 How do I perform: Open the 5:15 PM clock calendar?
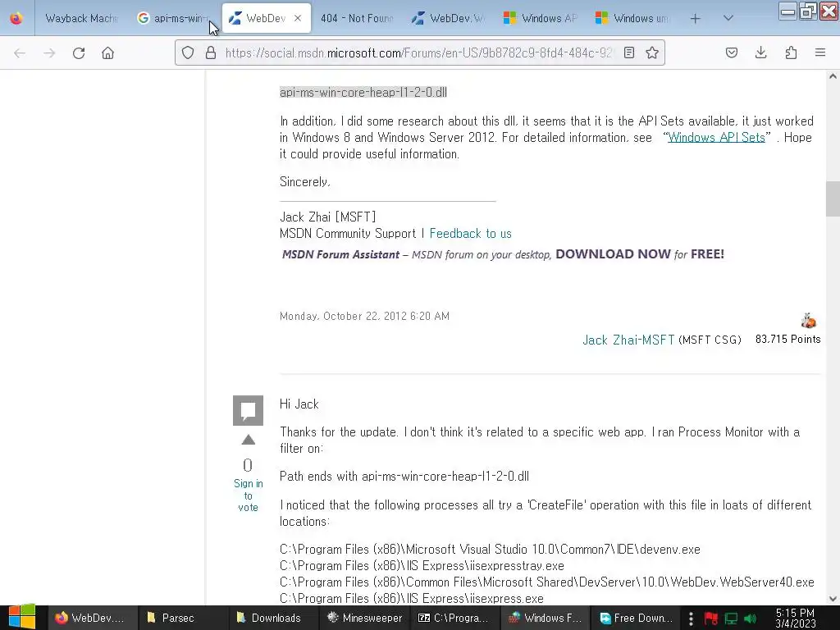[x=796, y=619]
